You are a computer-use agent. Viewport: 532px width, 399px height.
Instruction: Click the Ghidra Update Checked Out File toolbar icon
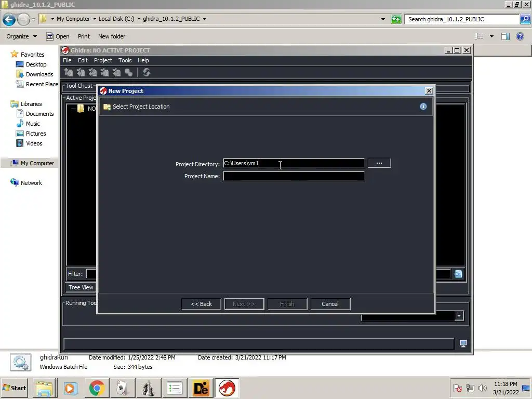92,72
